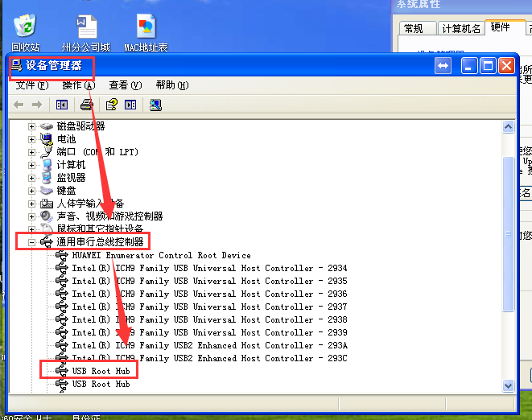Select USB2 Enhanced Host Controller - 293A

[x=209, y=345]
